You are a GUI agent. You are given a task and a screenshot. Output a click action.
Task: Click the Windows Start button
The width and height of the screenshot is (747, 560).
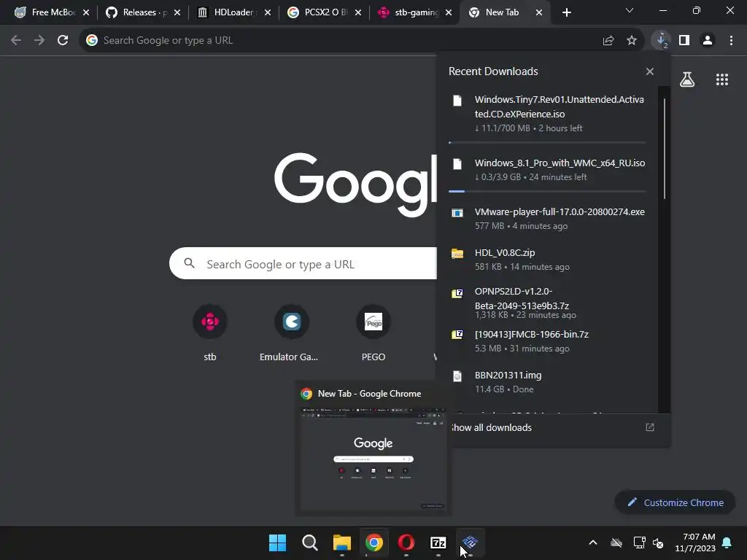click(x=278, y=542)
